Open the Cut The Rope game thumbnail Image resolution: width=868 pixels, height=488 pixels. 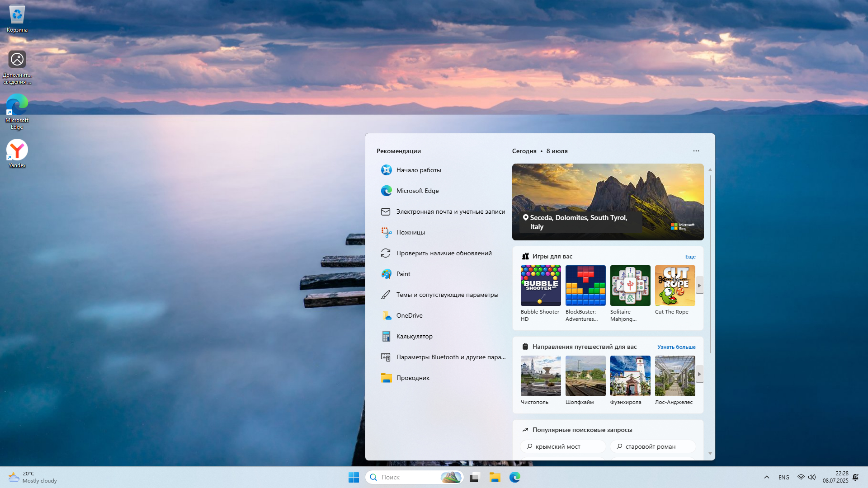(675, 286)
